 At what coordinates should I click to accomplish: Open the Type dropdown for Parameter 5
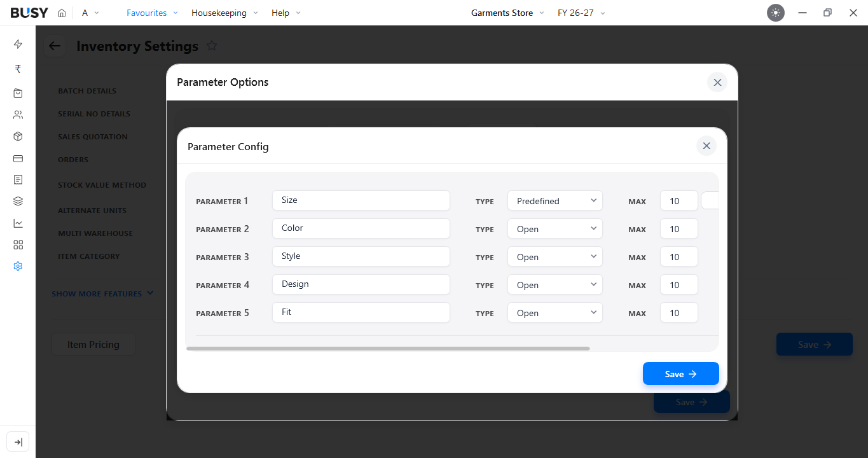point(555,312)
